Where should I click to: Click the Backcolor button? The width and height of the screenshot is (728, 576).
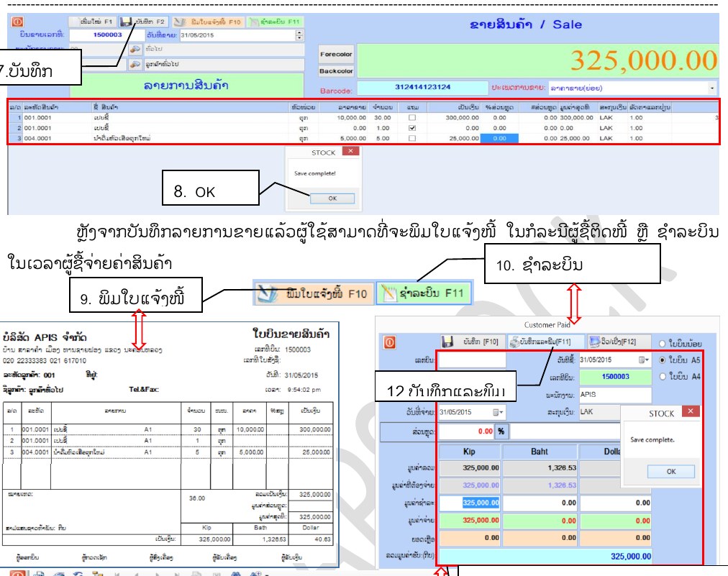(x=336, y=71)
